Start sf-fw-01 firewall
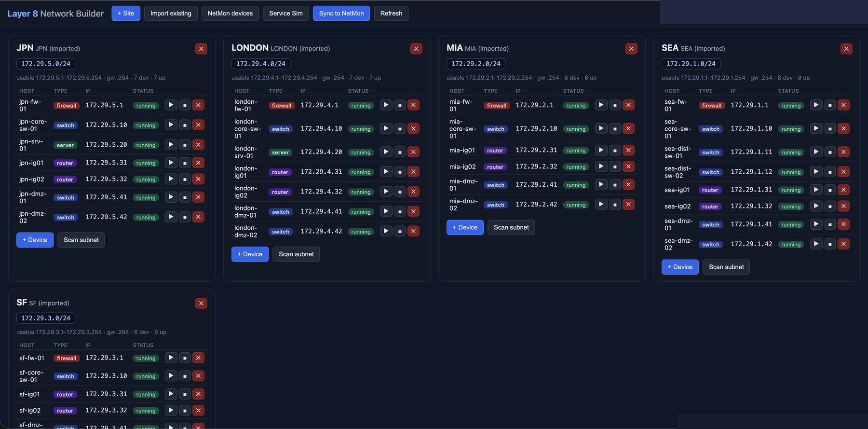This screenshot has width=868, height=429. [171, 358]
